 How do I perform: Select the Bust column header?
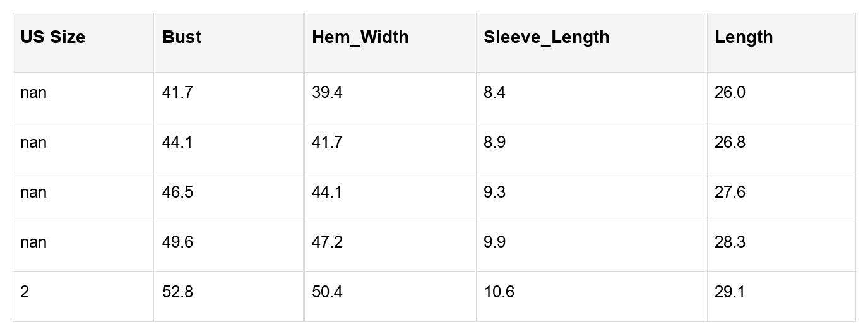(x=182, y=37)
